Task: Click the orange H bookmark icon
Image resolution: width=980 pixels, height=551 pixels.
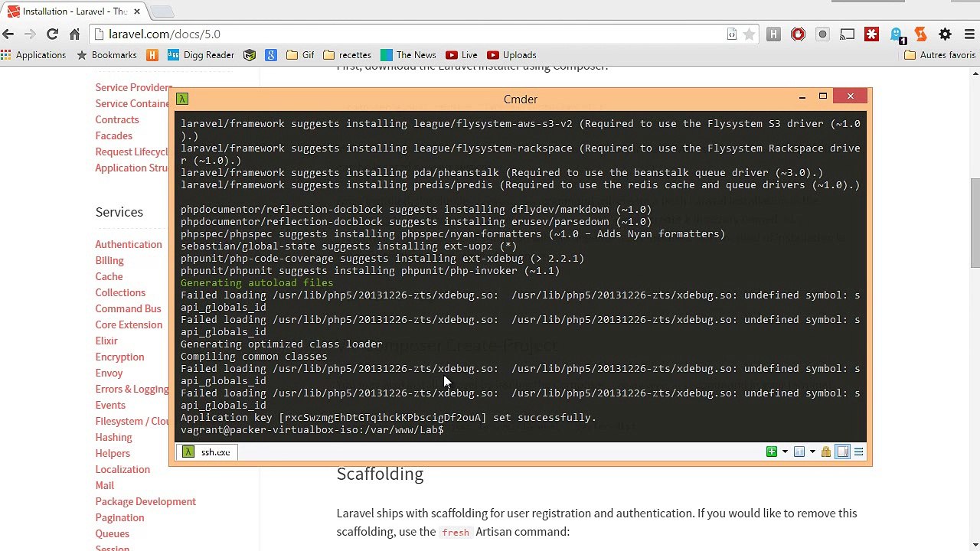Action: pos(152,55)
